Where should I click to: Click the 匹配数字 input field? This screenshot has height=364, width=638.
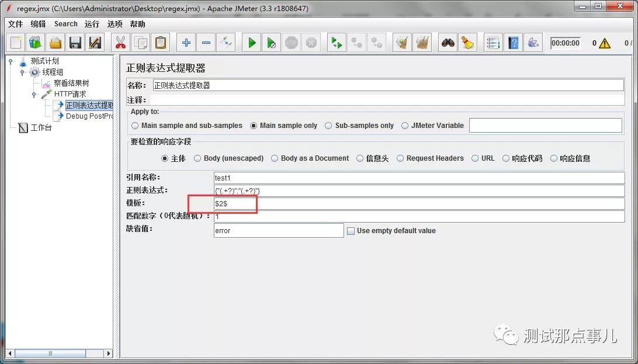pos(419,217)
